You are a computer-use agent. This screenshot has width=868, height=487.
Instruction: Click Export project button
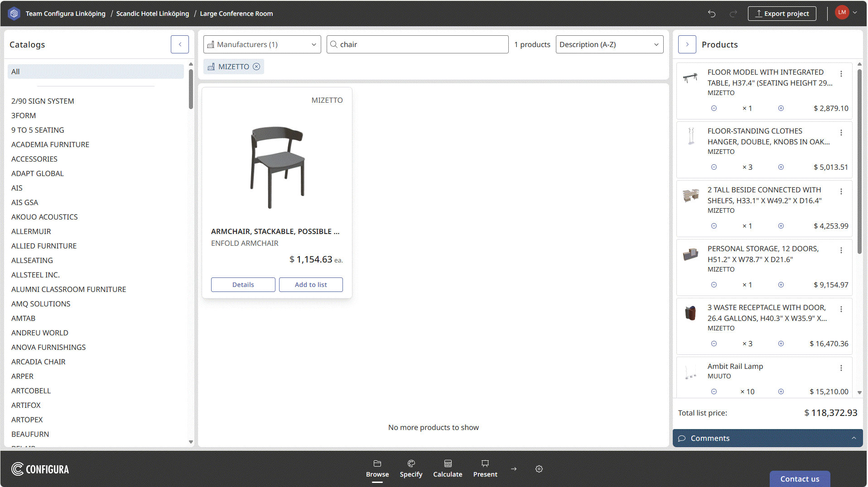point(782,14)
